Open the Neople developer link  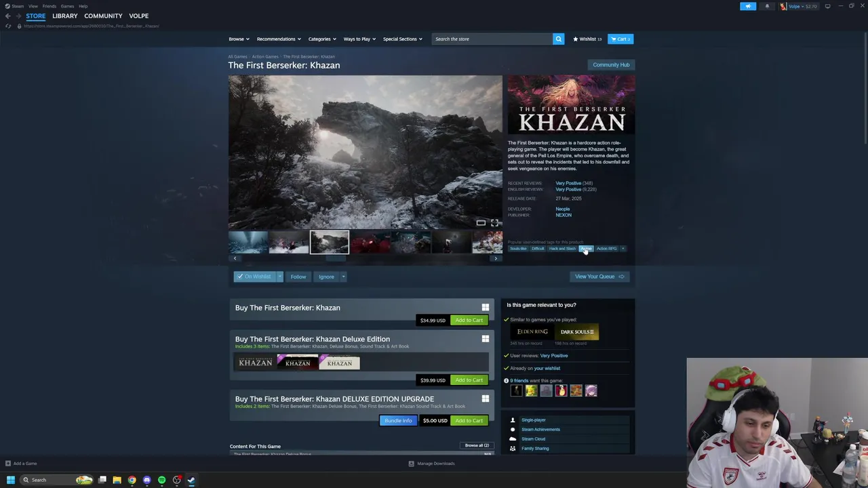pyautogui.click(x=563, y=209)
